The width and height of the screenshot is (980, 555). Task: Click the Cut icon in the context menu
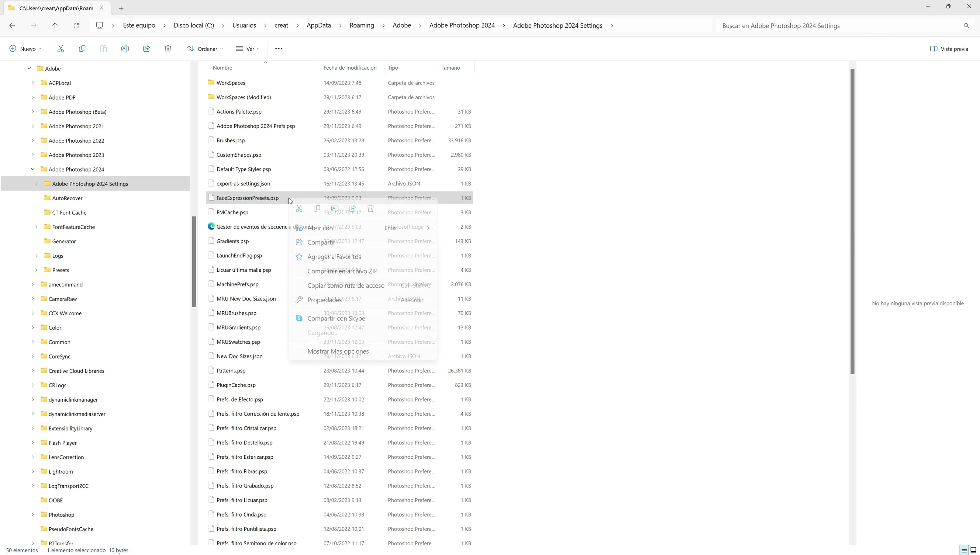(299, 208)
